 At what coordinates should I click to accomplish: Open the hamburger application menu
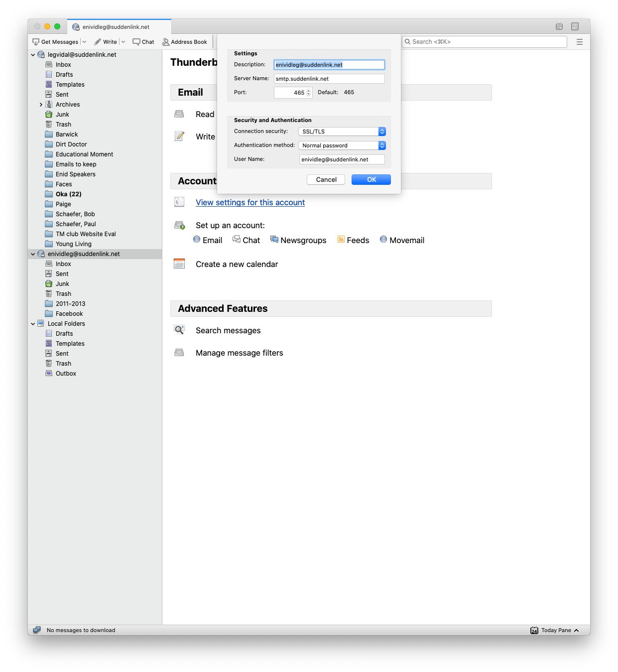click(x=580, y=42)
